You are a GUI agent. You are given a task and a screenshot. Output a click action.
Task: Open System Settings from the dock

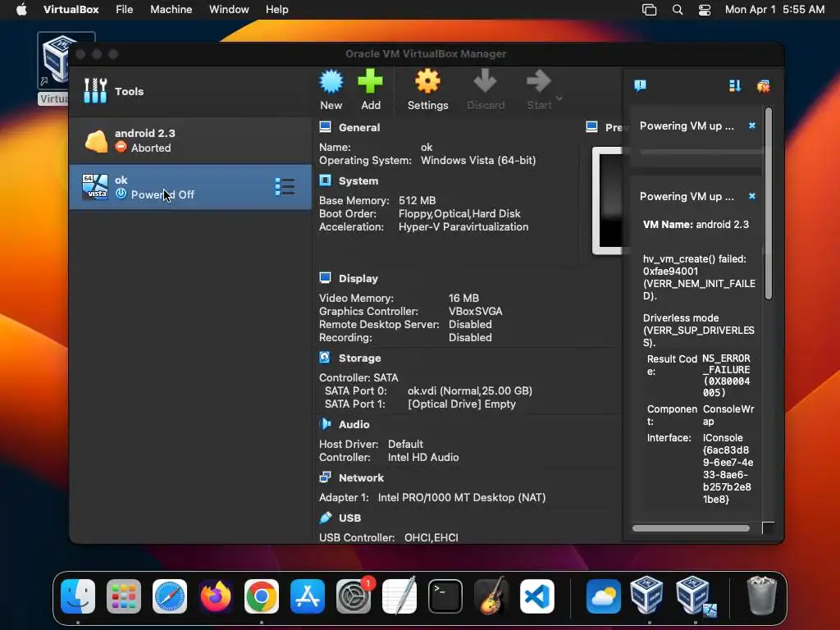(x=354, y=596)
